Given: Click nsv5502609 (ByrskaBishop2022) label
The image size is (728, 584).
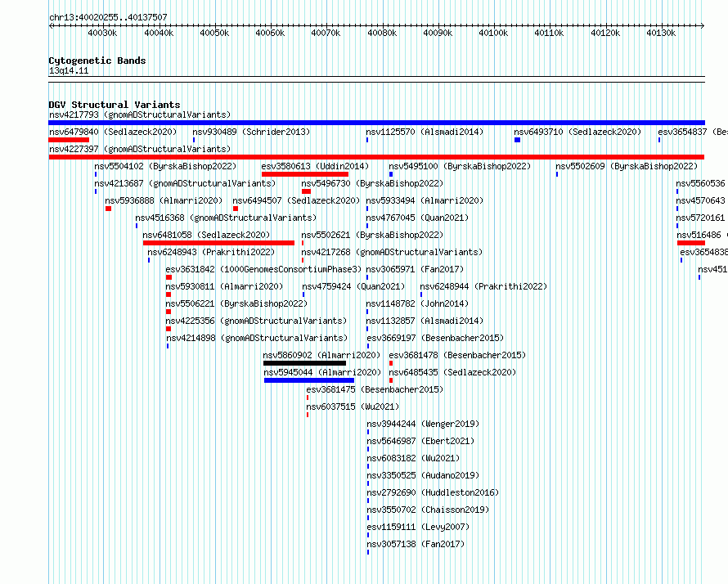Looking at the screenshot, I should click(x=627, y=166).
